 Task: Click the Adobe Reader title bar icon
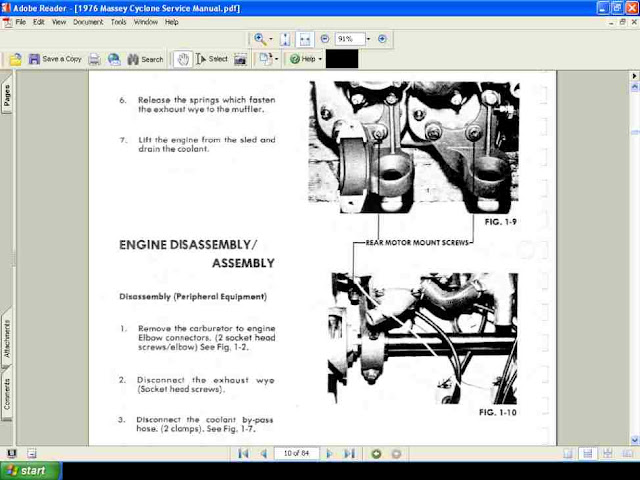click(6, 8)
